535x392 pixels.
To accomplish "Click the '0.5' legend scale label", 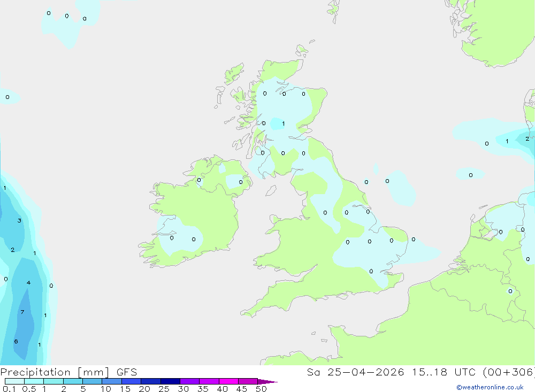I will pyautogui.click(x=29, y=389).
